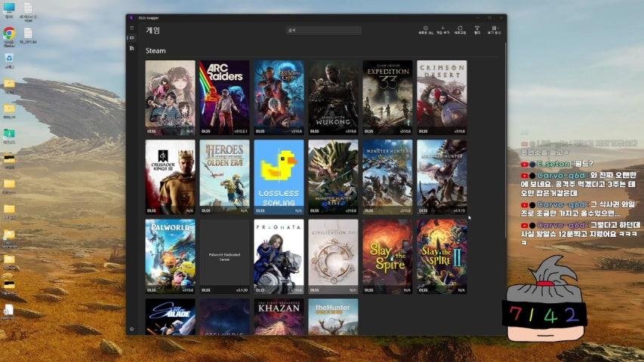
Task: Change view mode (보기 방식) icon
Action: coord(494,30)
